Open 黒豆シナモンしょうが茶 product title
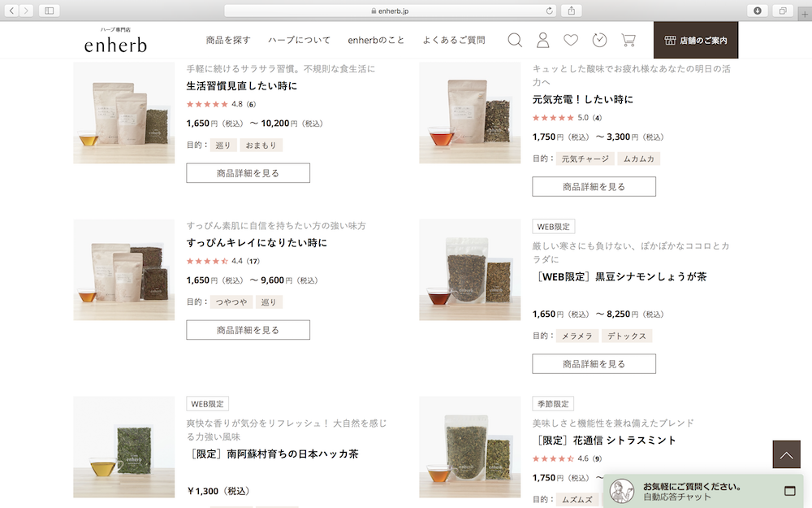This screenshot has height=508, width=812. pos(620,277)
